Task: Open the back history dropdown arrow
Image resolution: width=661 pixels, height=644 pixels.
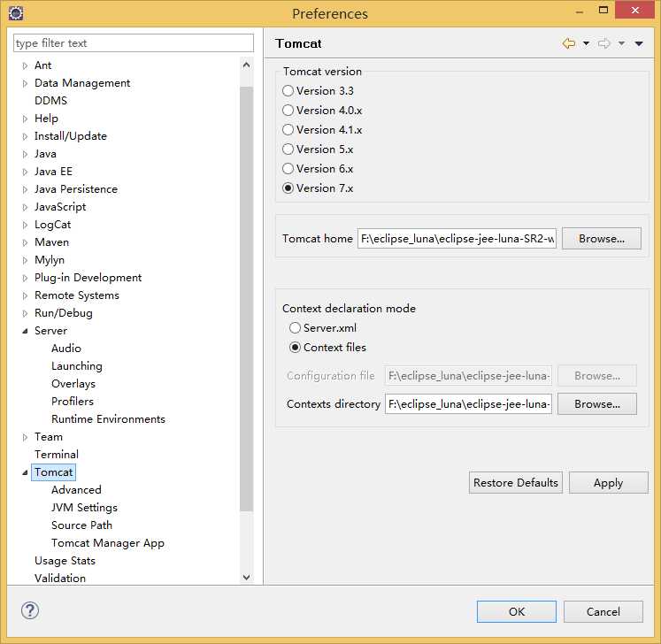Action: (586, 43)
